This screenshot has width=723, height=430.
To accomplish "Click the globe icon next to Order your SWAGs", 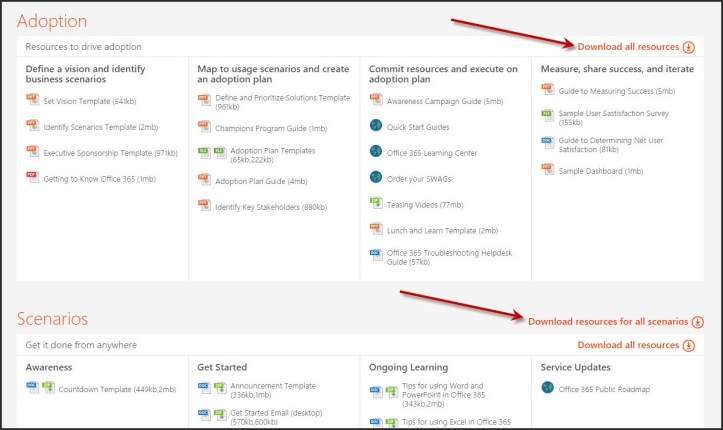I will click(376, 177).
